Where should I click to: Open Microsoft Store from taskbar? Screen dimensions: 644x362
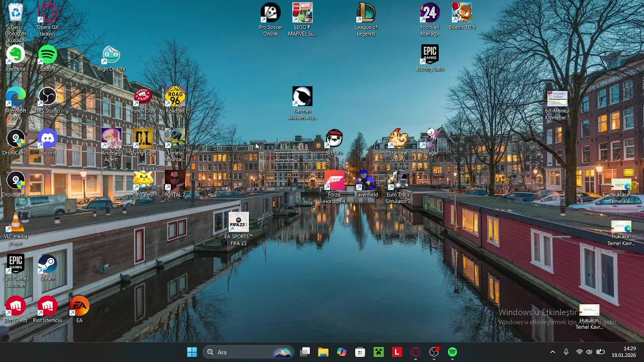(360, 352)
